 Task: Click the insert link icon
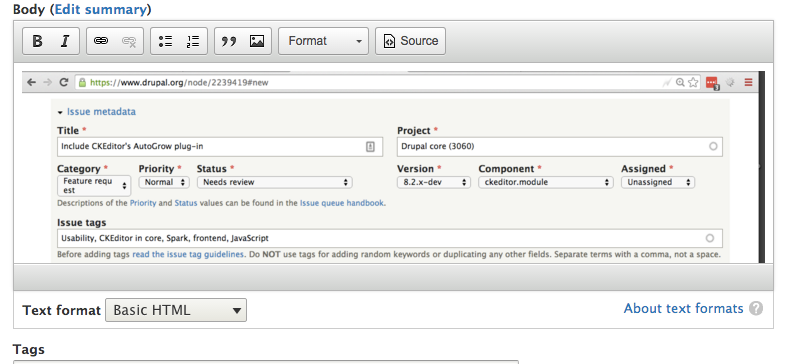(101, 41)
